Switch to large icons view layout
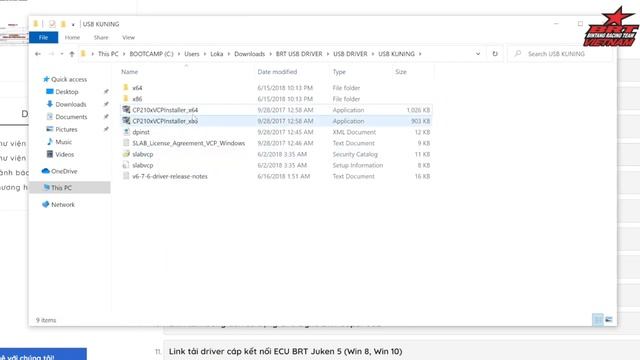640x360 pixels. click(x=609, y=320)
